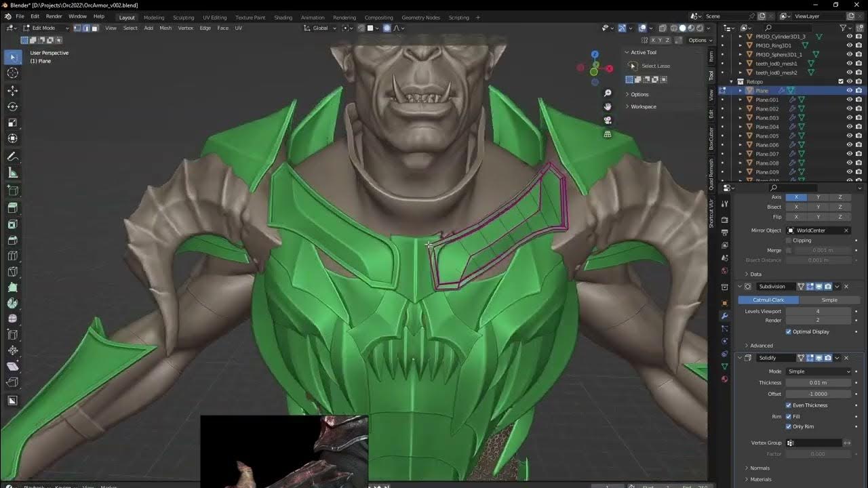Image resolution: width=868 pixels, height=488 pixels.
Task: Click the Thickness value field
Action: [x=818, y=383]
